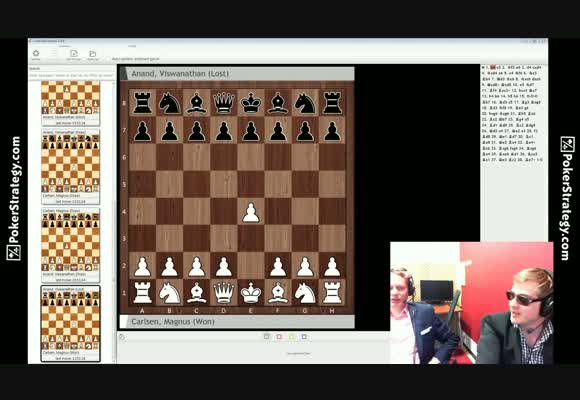This screenshot has width=580, height=400.
Task: Select the white rook on h1
Action: (x=332, y=293)
